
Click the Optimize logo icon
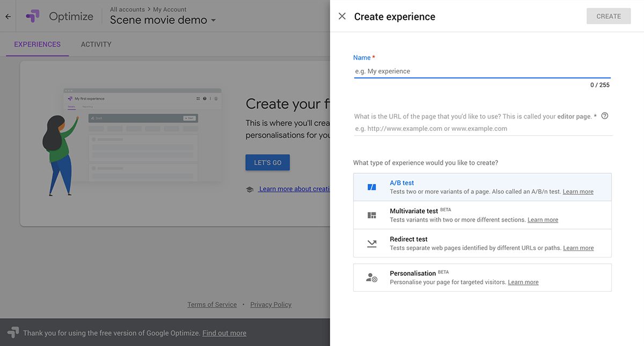coord(33,16)
